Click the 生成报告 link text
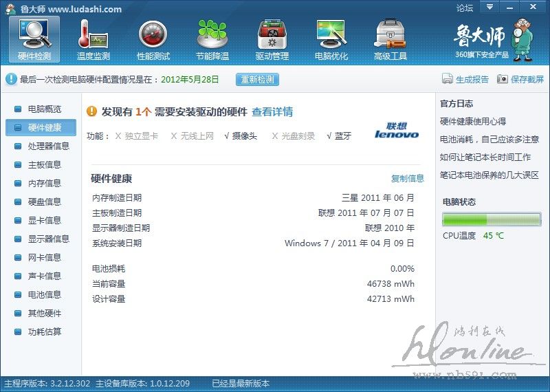550x392 pixels. [x=472, y=79]
